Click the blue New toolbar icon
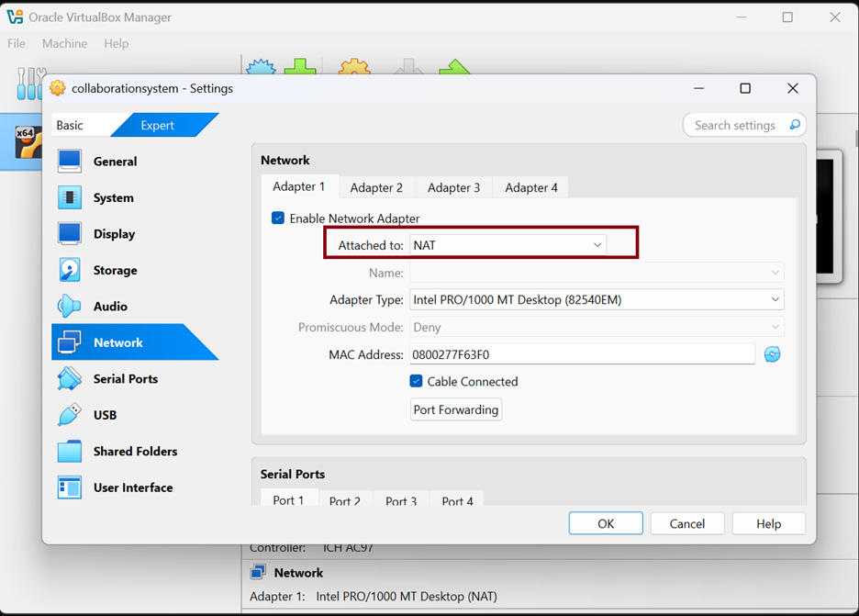The width and height of the screenshot is (859, 616). coord(261,67)
